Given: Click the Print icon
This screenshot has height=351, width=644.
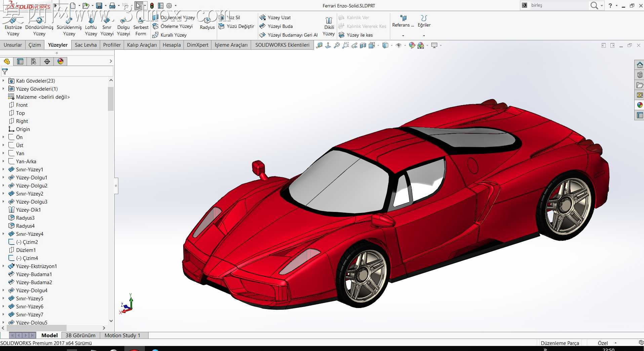Looking at the screenshot, I should click(x=112, y=6).
